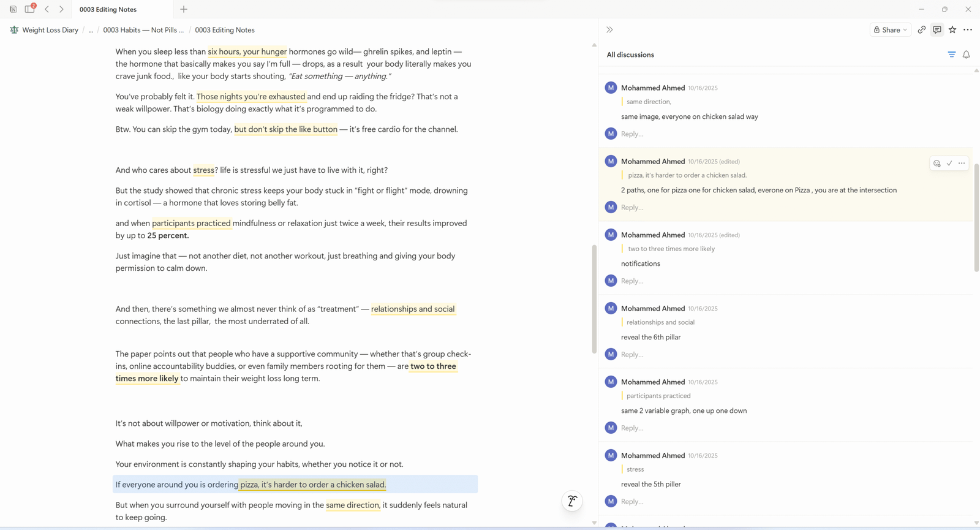Reply to the 'reveal the 5th piller' comment
980x530 pixels.
coord(632,501)
